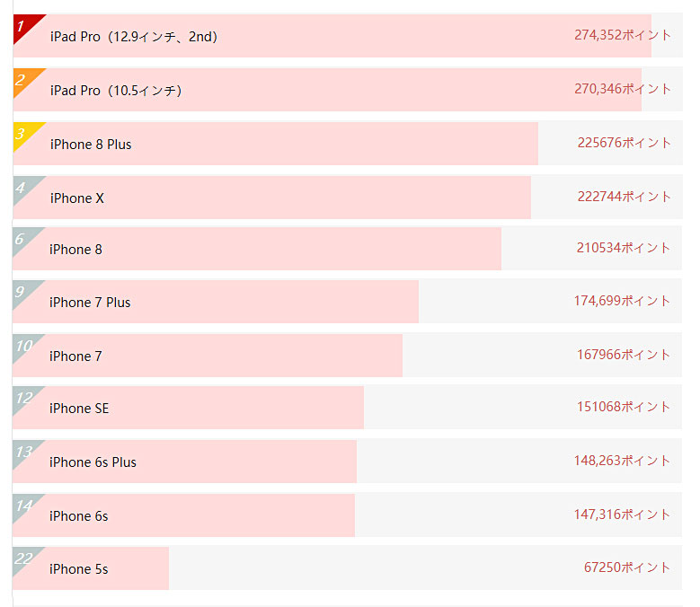
Task: Click the iPhone 6s Plus score bar
Action: tap(184, 462)
